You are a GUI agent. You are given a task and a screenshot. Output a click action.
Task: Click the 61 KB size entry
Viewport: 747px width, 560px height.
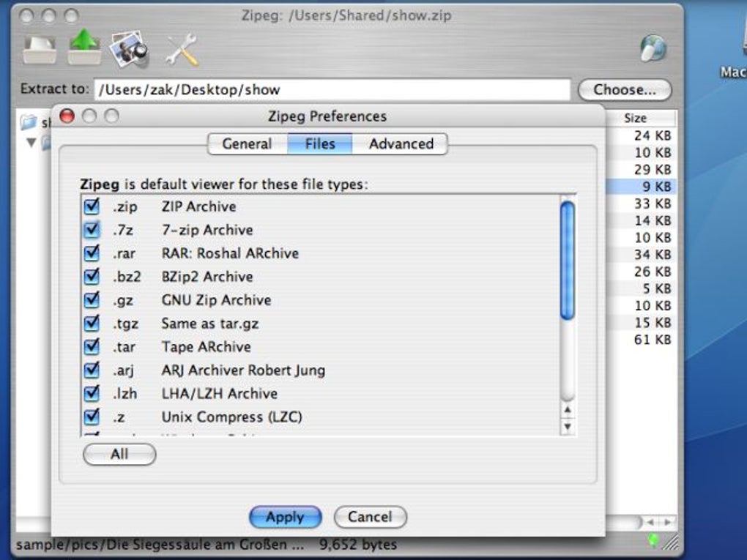pos(653,340)
